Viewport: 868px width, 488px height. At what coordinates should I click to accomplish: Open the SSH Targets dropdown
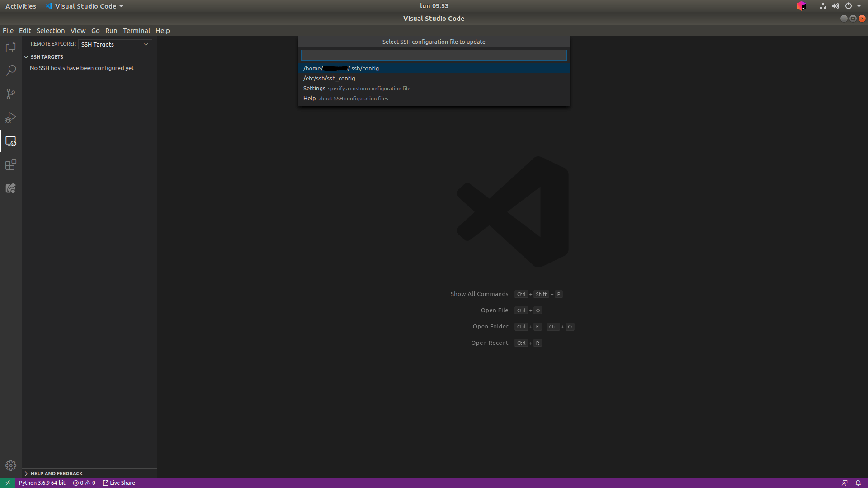(x=115, y=44)
